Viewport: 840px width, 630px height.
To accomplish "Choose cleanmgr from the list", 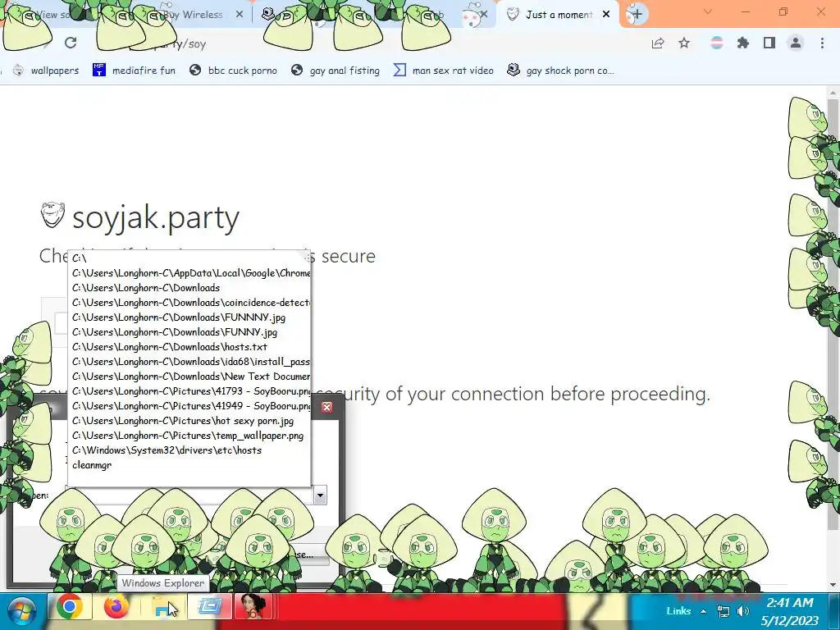I will tap(189, 465).
